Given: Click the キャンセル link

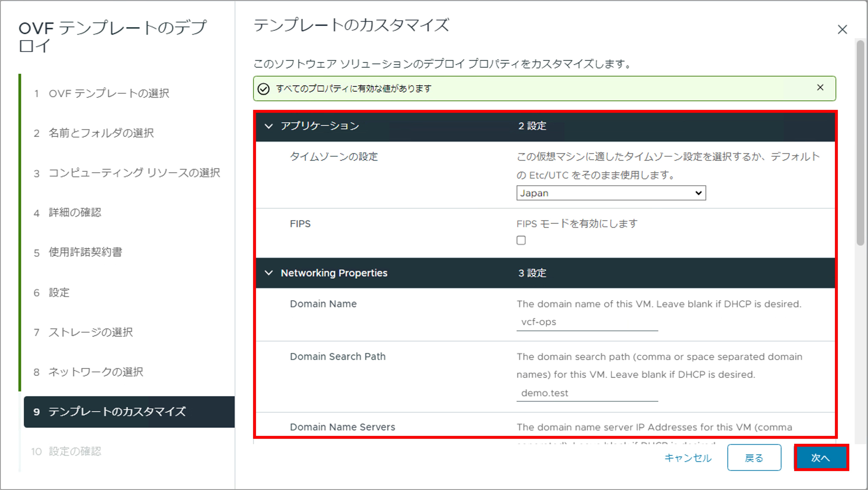Looking at the screenshot, I should pos(688,458).
